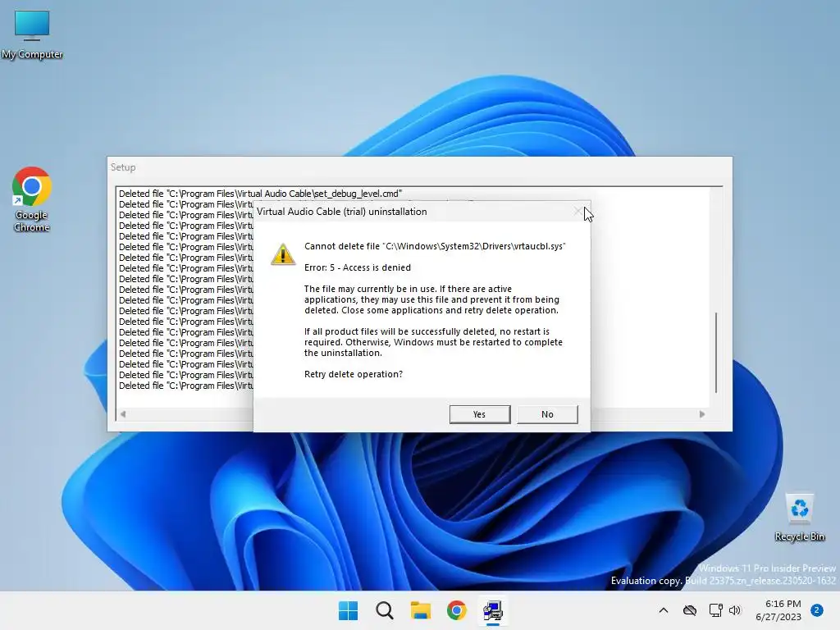Click the "Error: 5 - Access is denied" text

pyautogui.click(x=358, y=267)
